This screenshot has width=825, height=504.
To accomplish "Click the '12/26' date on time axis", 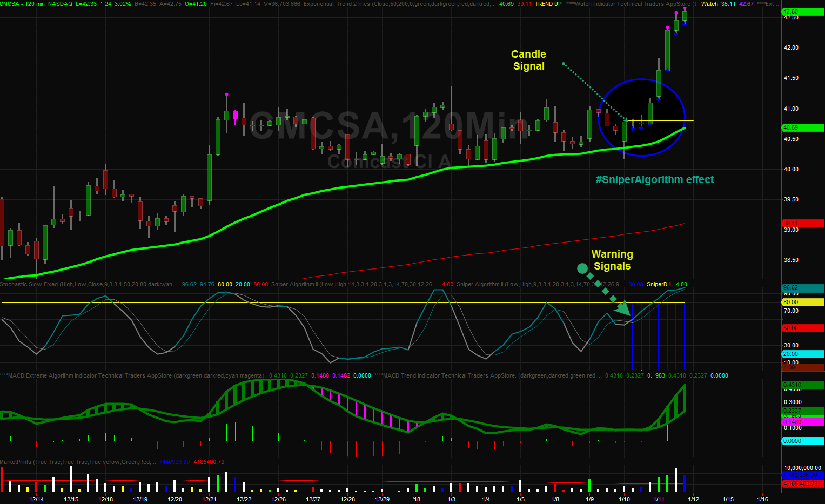I will point(279,499).
